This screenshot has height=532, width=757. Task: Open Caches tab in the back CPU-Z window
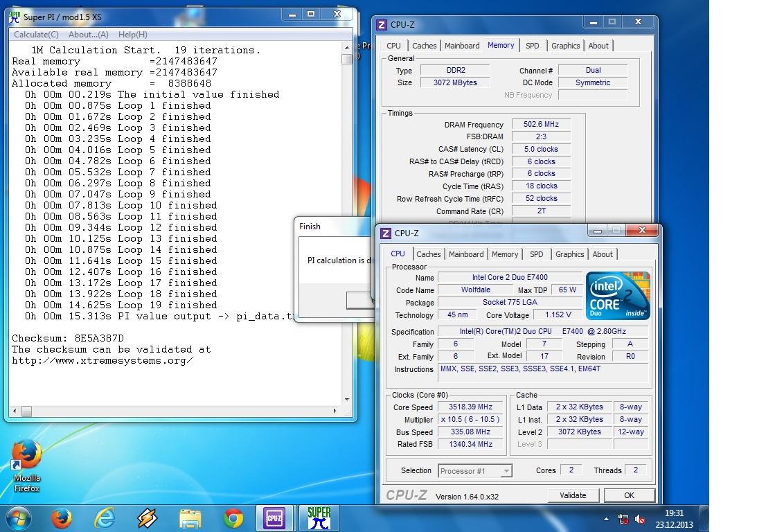point(424,46)
